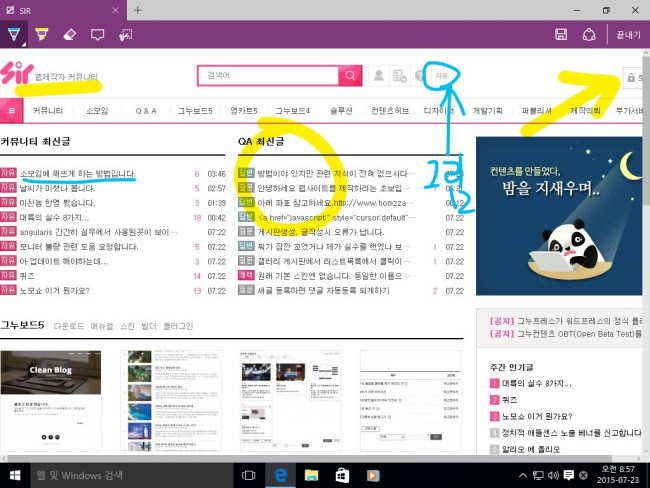Viewport: 650px width, 488px height.
Task: Click the magenta search magnifier button
Action: click(350, 75)
